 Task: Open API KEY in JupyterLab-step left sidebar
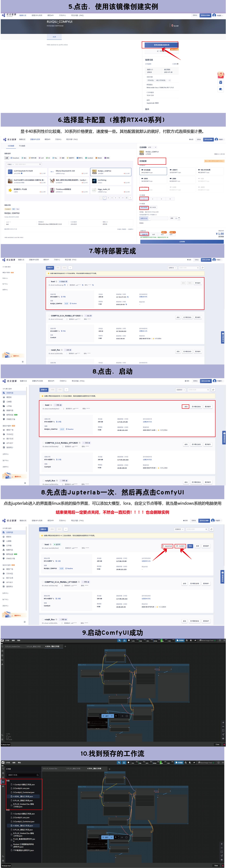pos(10,582)
